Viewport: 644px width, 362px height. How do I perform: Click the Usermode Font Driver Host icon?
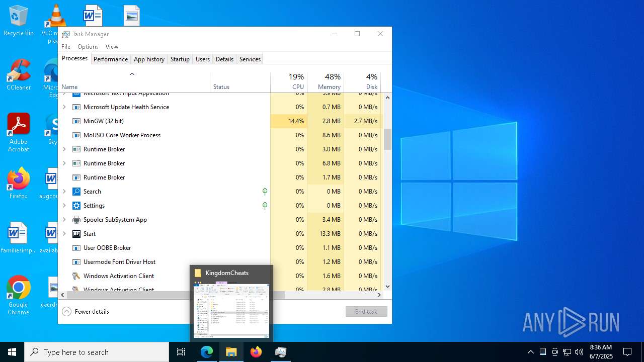click(76, 262)
